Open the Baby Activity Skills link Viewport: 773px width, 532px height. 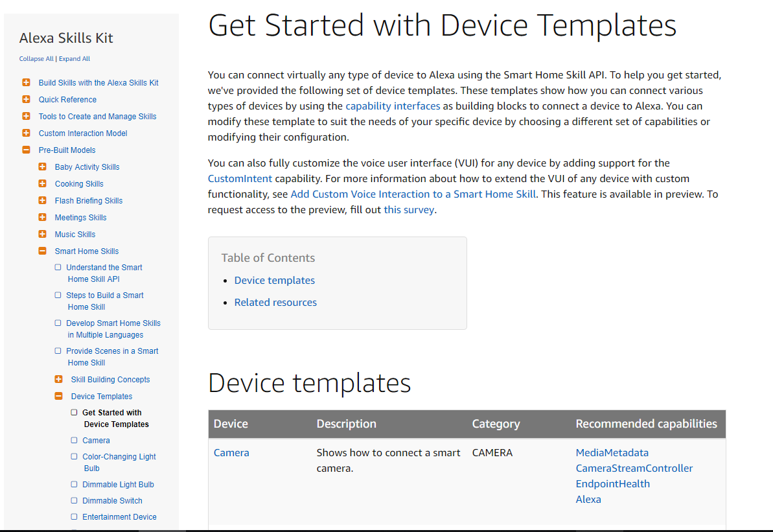coord(87,167)
